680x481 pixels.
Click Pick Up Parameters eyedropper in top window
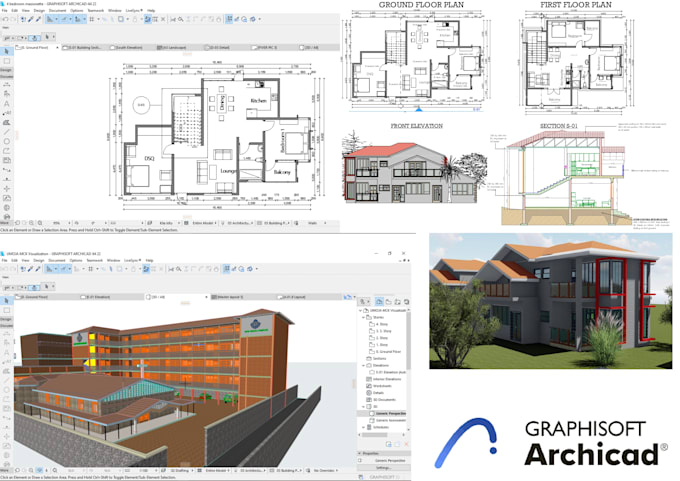(31, 19)
